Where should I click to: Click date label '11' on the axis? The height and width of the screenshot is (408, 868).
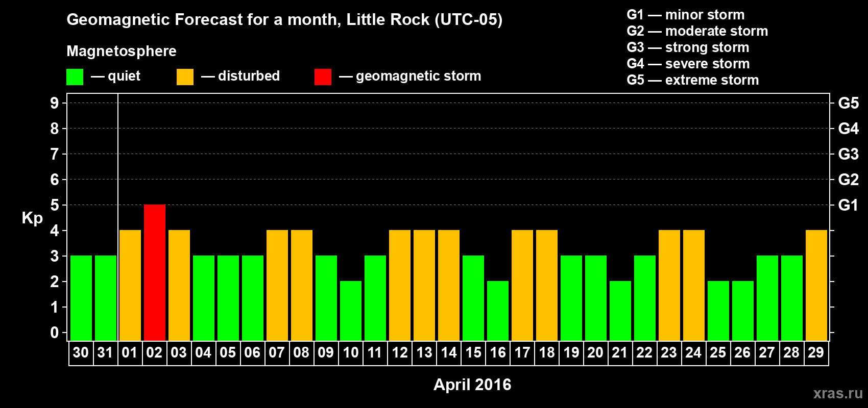375,352
